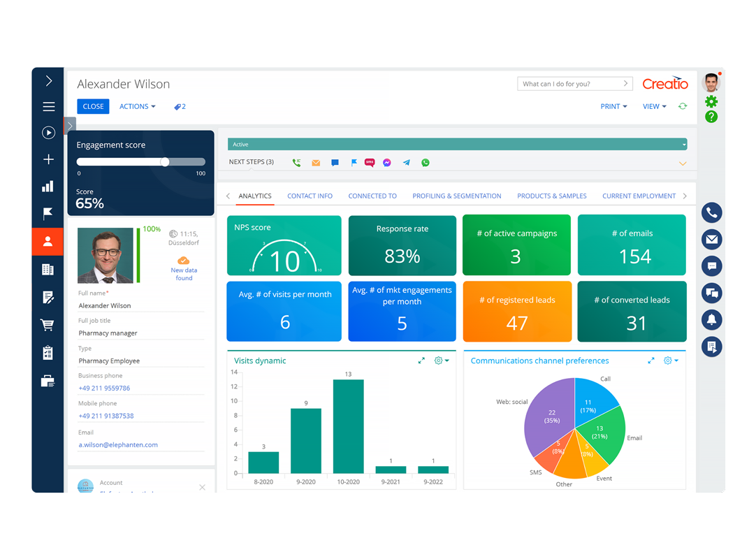Switch to the CONTACT INFO tab

coord(310,196)
